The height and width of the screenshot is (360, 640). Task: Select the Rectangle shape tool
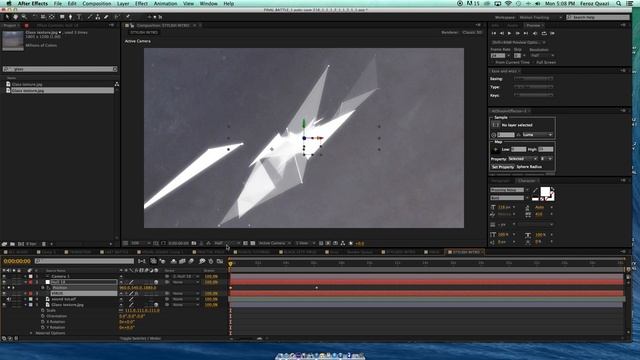coord(62,17)
